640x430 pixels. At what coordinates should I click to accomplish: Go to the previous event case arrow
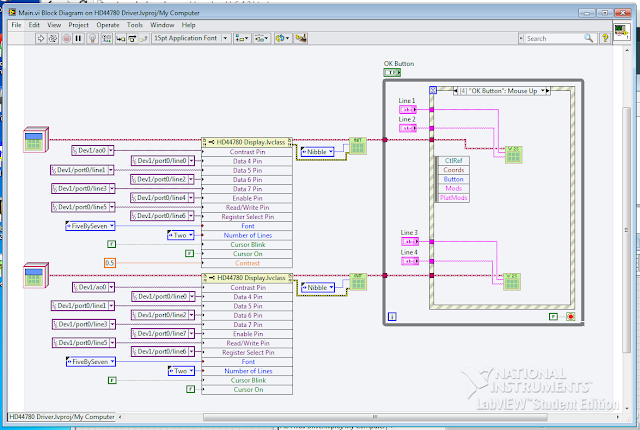[x=456, y=91]
